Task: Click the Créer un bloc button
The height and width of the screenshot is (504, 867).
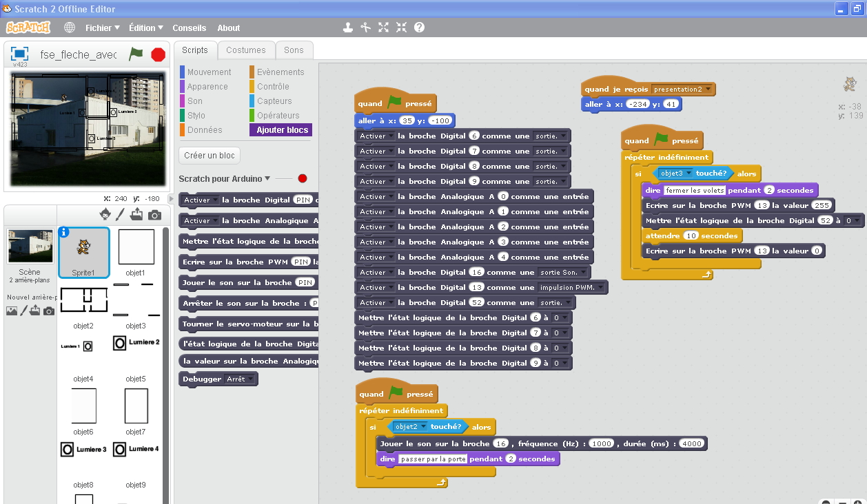Action: point(210,156)
